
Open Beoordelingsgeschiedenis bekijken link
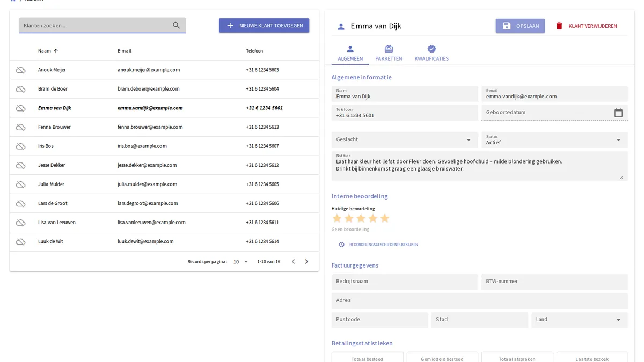(378, 245)
